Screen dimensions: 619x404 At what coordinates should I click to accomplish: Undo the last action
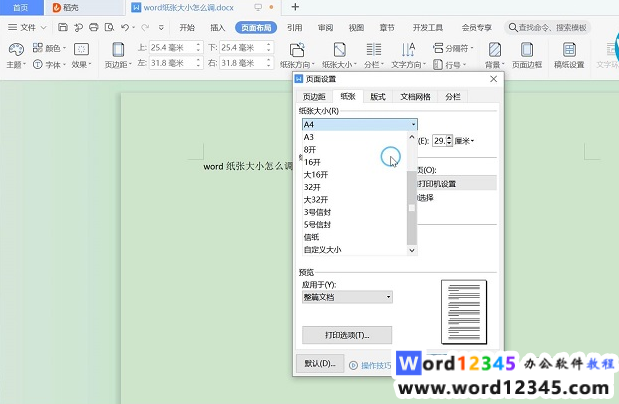point(125,27)
